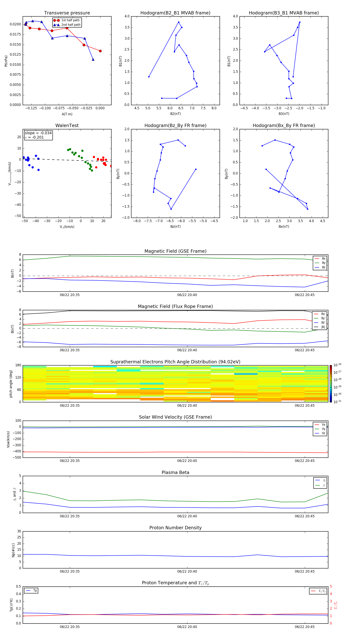Image resolution: width=351 pixels, height=644 pixels.
Task: Click 'pitch angle (deg)' axis label
Action: tap(11, 384)
